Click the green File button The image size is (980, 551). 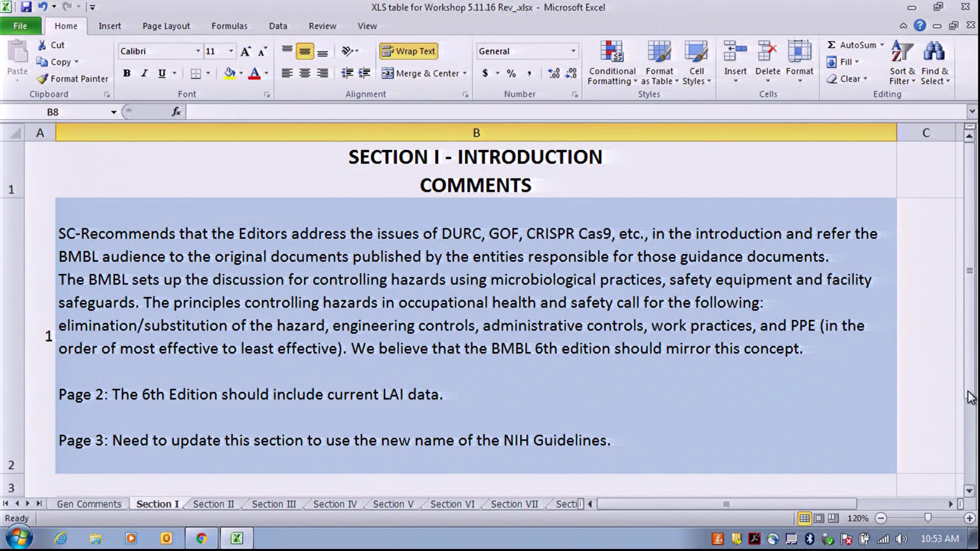tap(20, 26)
